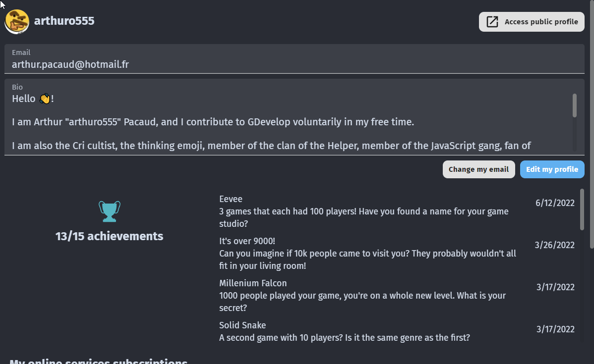The image size is (594, 364).
Task: Click the main page scrollbar on right edge
Action: pos(592,124)
